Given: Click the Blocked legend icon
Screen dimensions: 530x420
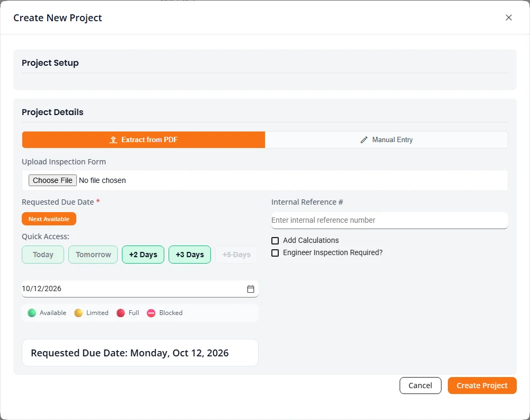Looking at the screenshot, I should [x=151, y=313].
